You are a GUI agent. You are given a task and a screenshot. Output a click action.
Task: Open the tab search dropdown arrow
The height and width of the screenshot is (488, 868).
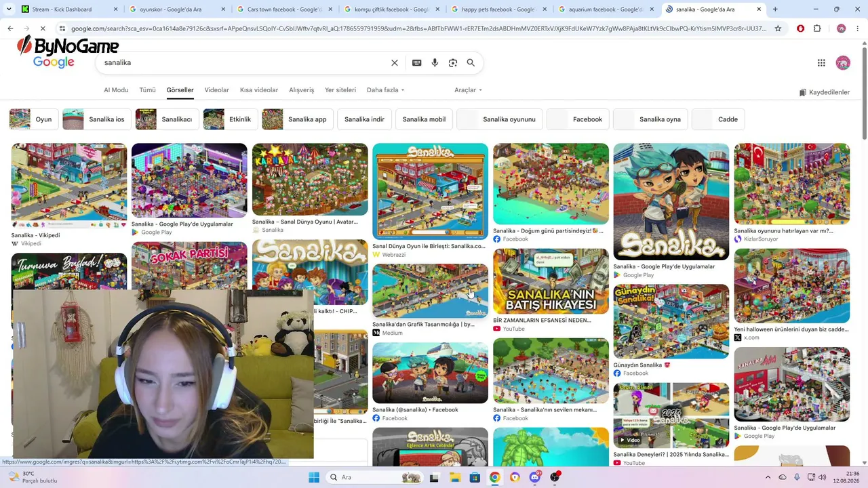(9, 9)
